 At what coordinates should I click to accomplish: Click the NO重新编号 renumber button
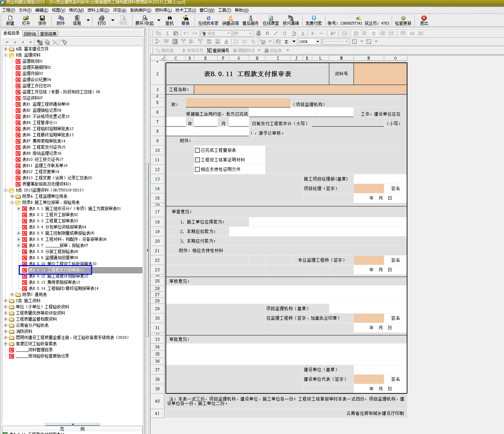218,50
